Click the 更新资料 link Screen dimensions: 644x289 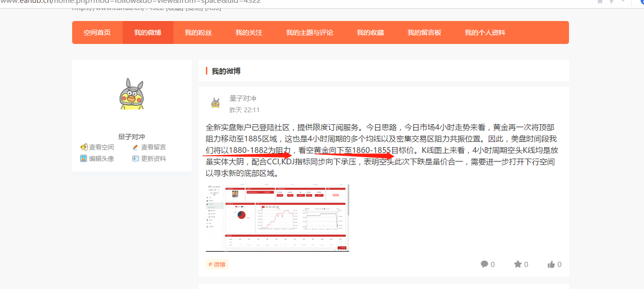pyautogui.click(x=153, y=159)
